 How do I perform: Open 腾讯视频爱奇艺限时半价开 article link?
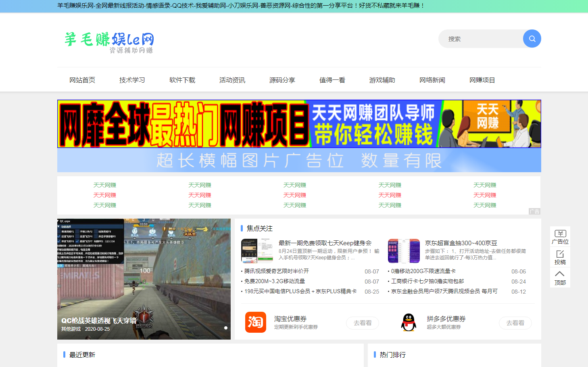click(277, 271)
